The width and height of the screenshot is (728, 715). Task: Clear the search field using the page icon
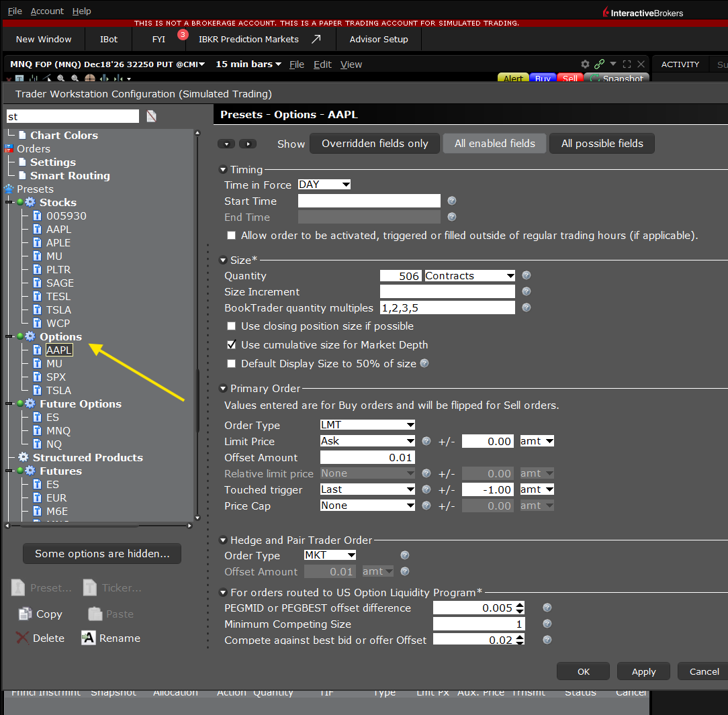point(151,116)
